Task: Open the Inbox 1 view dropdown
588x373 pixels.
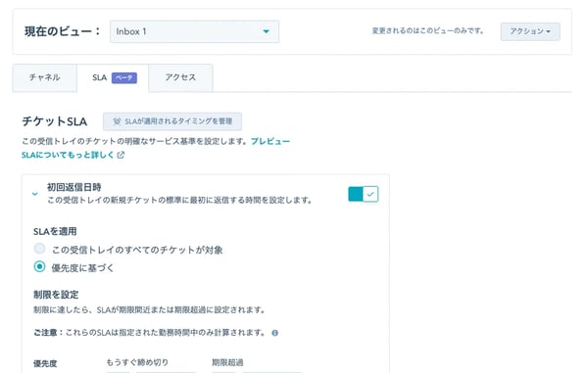Action: (194, 31)
